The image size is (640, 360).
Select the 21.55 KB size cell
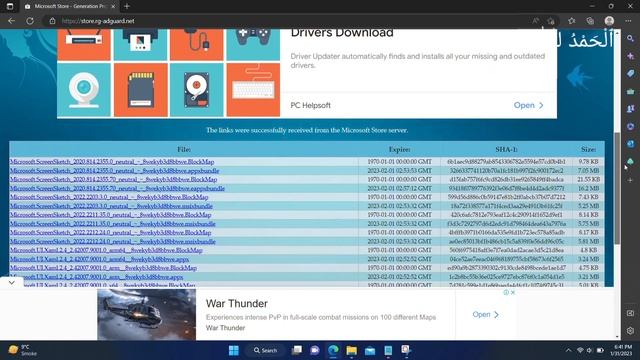[588, 179]
